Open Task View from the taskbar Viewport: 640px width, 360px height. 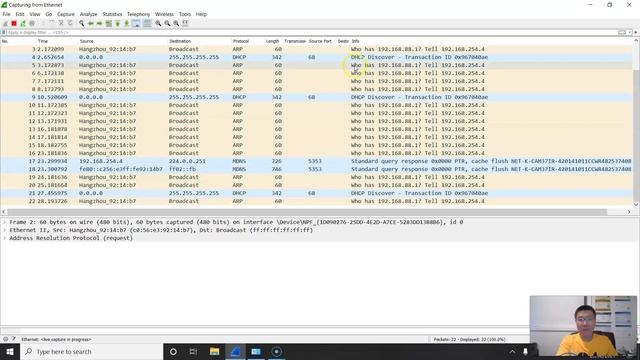tap(193, 351)
